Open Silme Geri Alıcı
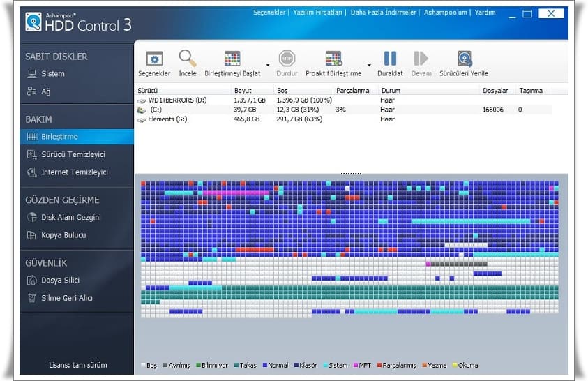The width and height of the screenshot is (588, 381). click(59, 298)
